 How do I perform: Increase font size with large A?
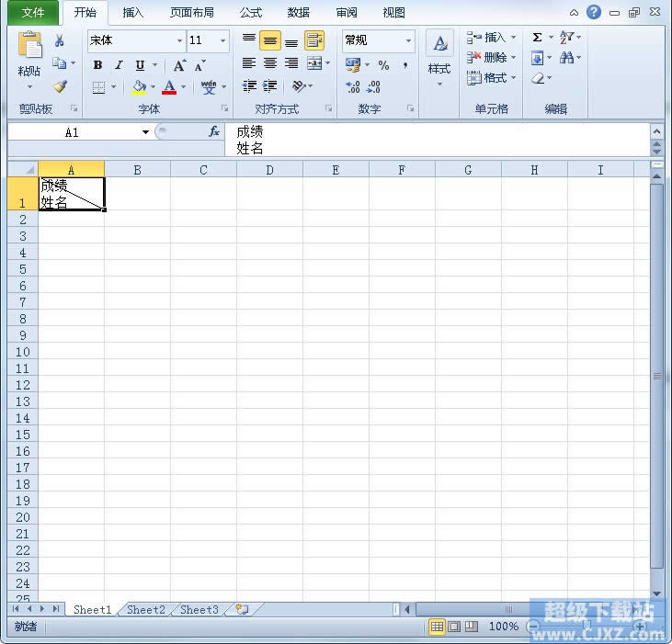click(179, 65)
